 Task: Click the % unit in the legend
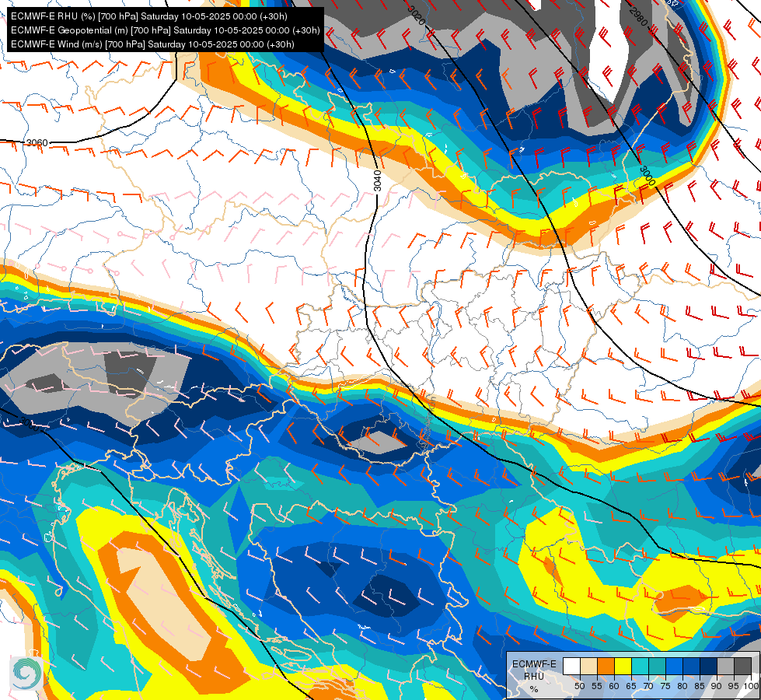[534, 689]
